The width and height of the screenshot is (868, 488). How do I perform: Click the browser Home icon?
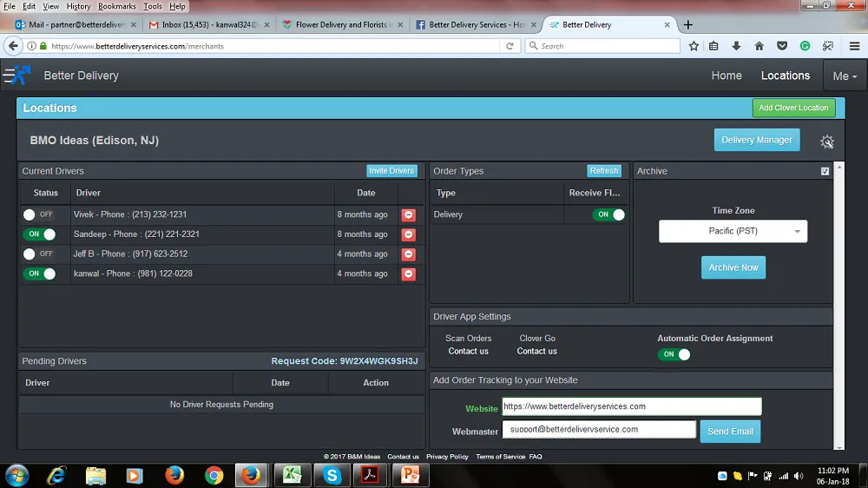pos(759,46)
